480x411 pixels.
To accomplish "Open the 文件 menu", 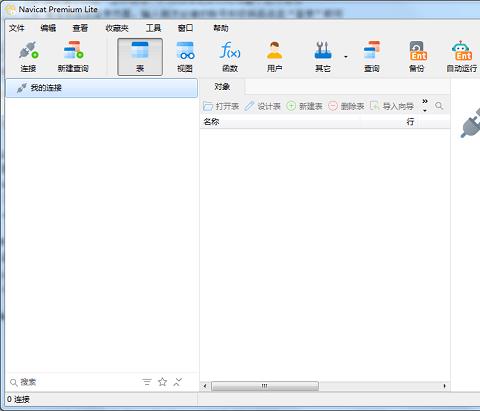I will (17, 28).
